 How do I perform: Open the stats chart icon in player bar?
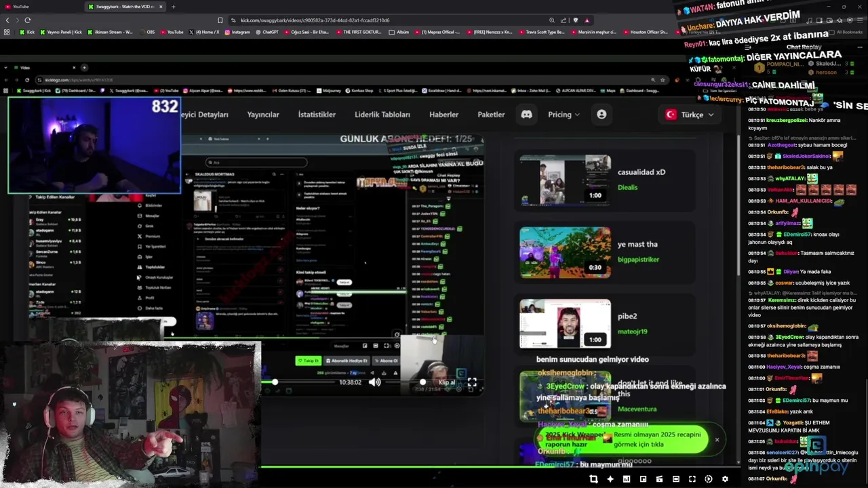click(627, 479)
